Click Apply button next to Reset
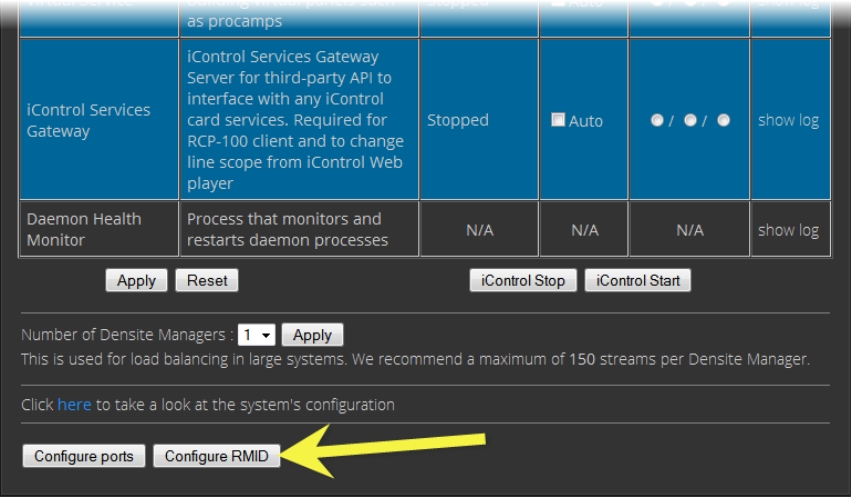 (136, 281)
